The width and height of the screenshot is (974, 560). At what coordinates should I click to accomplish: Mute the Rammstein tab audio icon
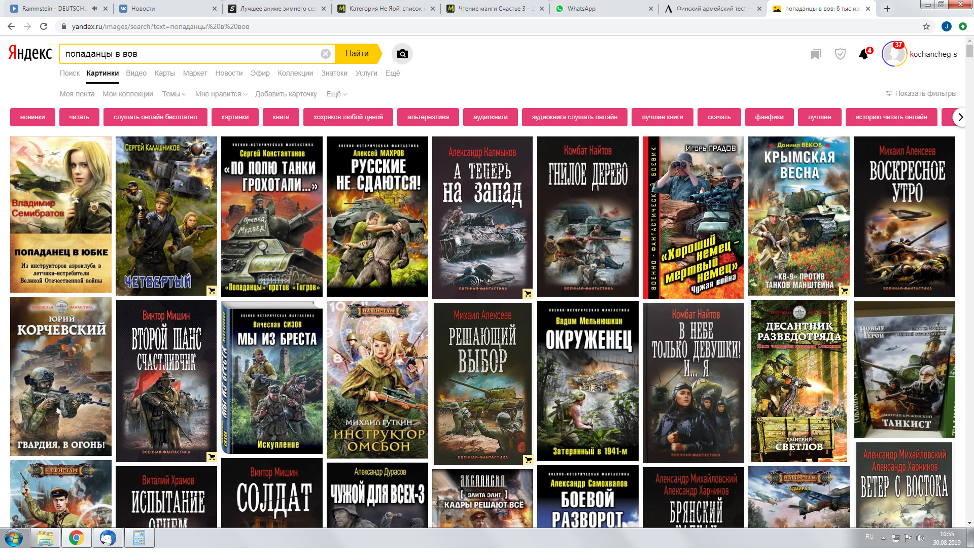click(x=95, y=9)
